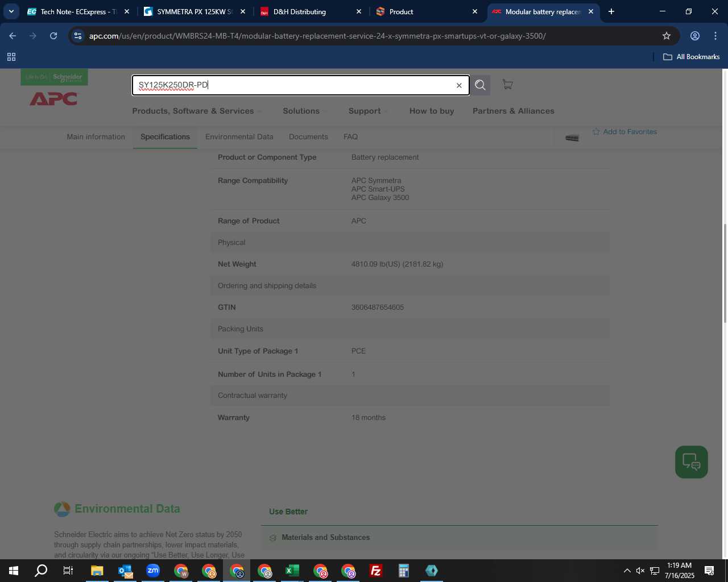Open Zoom from the taskbar
Screen dimensions: 728x582
click(x=152, y=571)
